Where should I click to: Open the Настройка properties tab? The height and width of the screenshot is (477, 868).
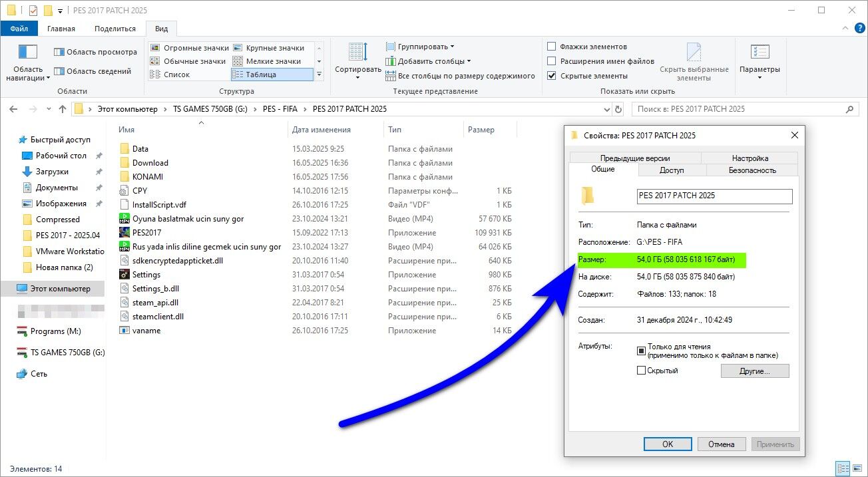point(750,158)
